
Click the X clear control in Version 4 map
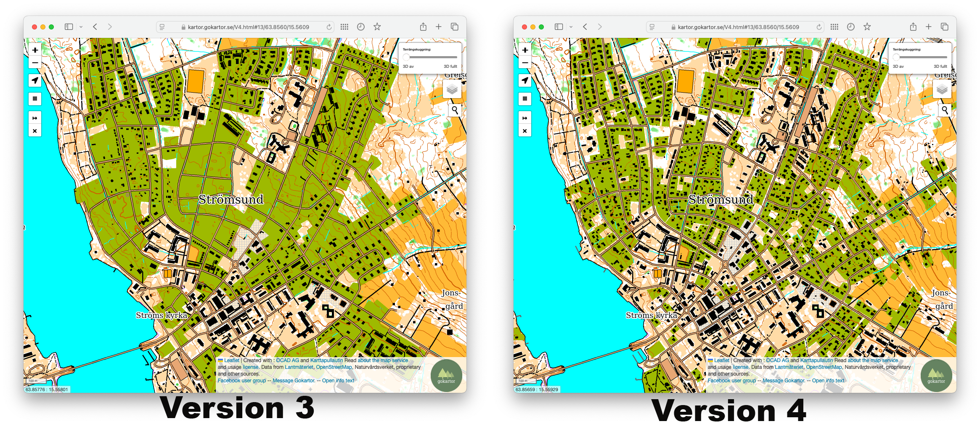(x=525, y=131)
